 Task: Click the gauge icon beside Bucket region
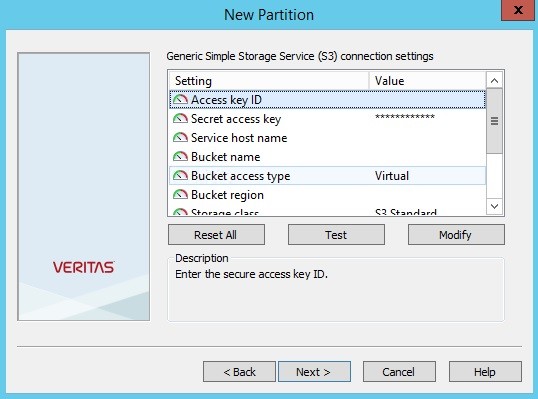click(180, 195)
